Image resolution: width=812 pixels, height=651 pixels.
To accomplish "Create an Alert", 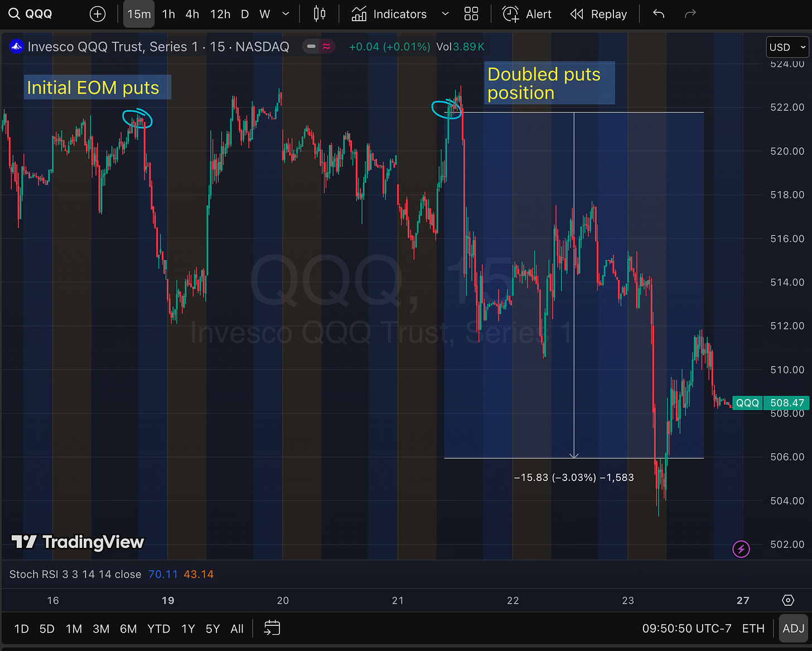I will pos(527,14).
